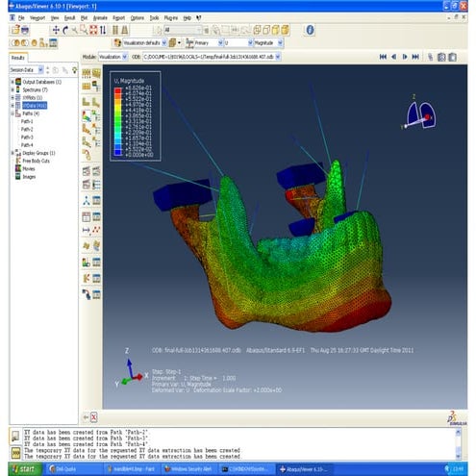This screenshot has width=476, height=476.
Task: Plot contours on deformed shape icon
Action: (x=87, y=116)
